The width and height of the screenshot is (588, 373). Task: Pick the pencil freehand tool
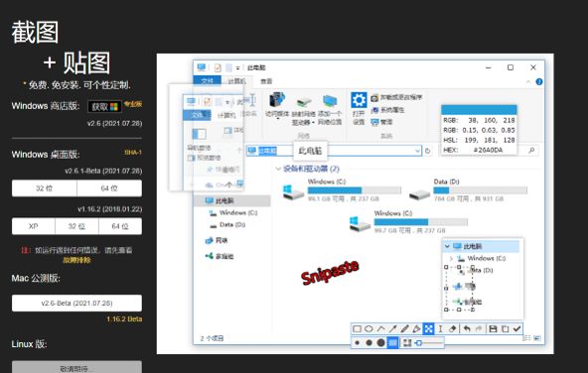pyautogui.click(x=404, y=329)
